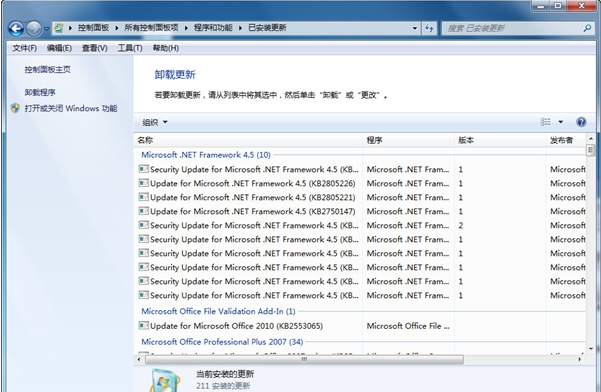Click the horizontal scrollbar left arrow
The image size is (601, 392).
139,359
